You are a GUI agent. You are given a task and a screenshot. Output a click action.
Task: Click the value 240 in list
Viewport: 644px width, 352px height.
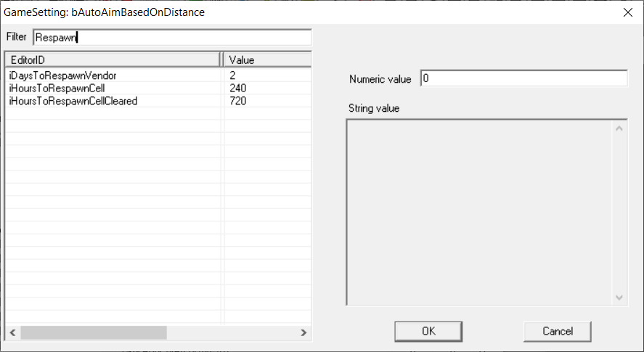(x=237, y=88)
